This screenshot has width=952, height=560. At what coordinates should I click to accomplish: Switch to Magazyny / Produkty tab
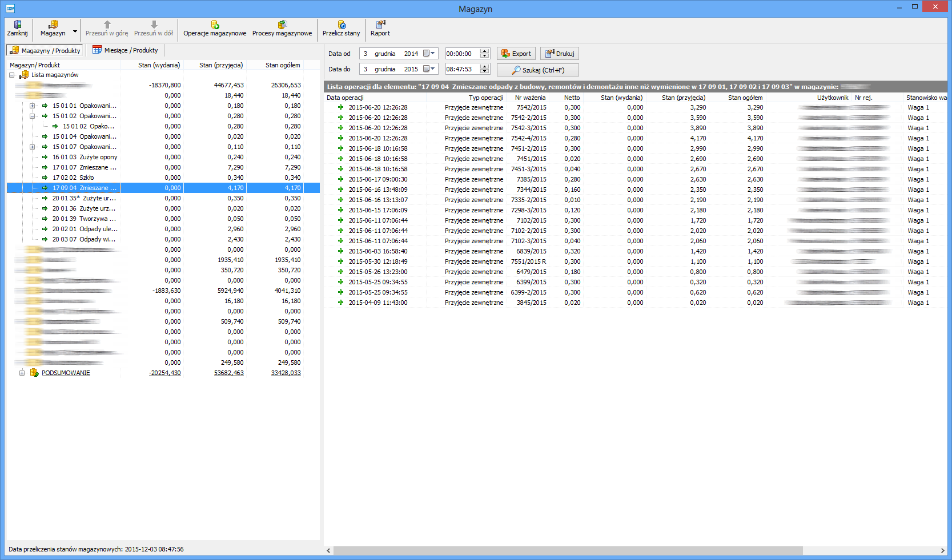[x=45, y=51]
